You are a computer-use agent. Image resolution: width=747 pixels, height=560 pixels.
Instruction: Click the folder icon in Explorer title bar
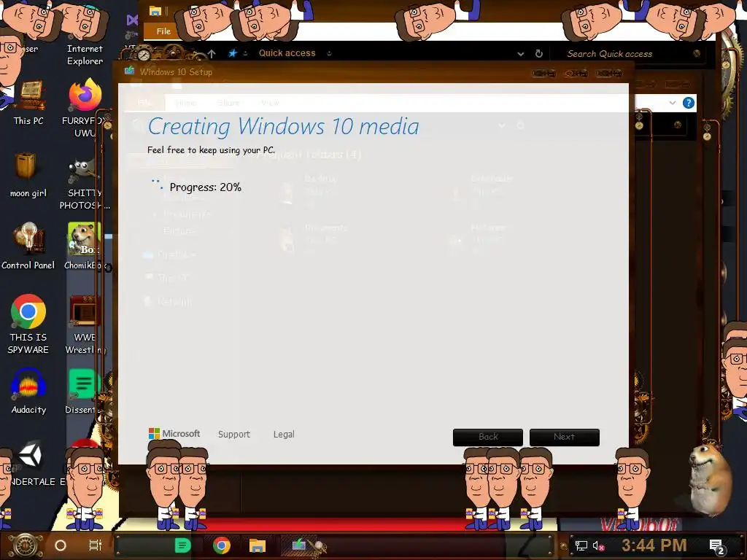coord(155,11)
